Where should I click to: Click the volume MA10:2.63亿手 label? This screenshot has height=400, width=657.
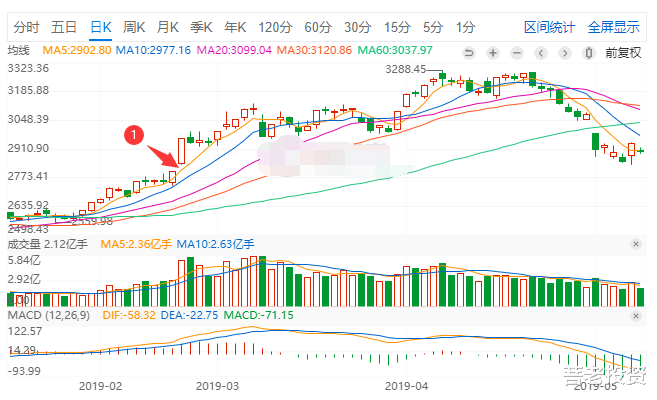(215, 244)
